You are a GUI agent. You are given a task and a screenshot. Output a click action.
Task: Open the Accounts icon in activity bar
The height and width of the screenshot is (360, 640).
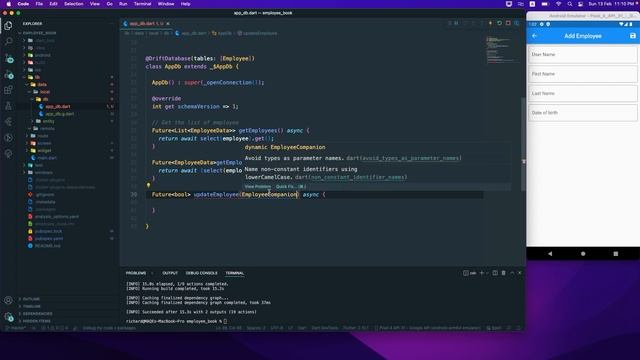[8, 300]
